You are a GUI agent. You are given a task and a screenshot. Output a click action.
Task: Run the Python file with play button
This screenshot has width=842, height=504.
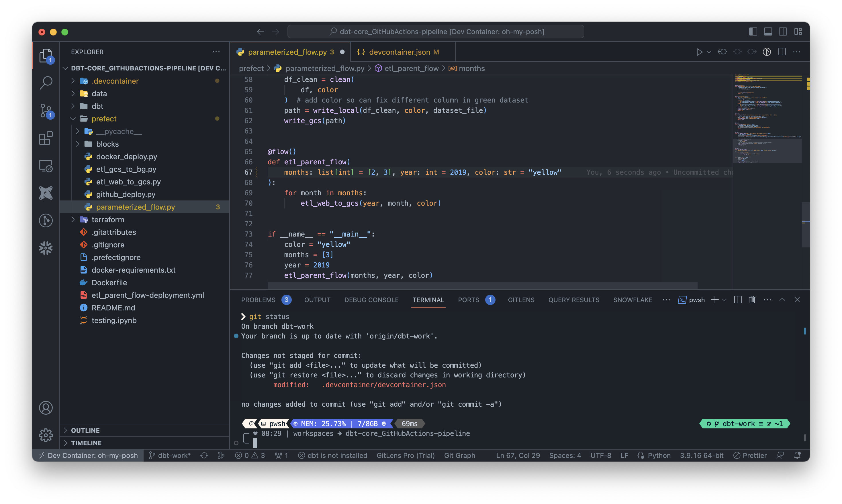[699, 52]
